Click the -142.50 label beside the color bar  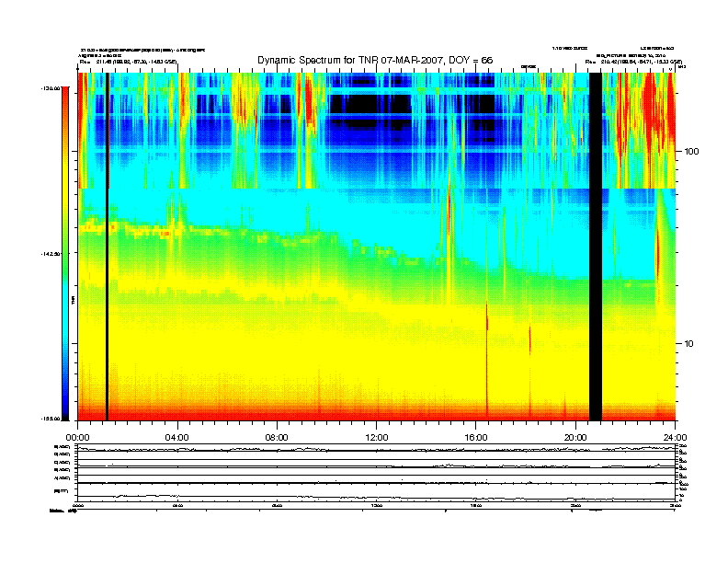pos(51,254)
